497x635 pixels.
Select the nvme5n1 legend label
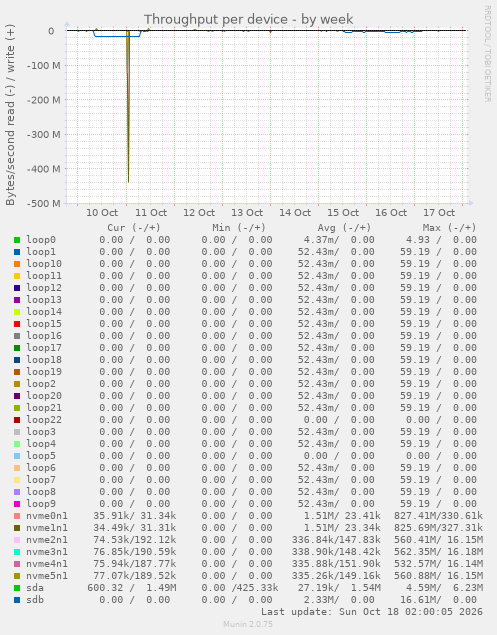click(x=47, y=576)
